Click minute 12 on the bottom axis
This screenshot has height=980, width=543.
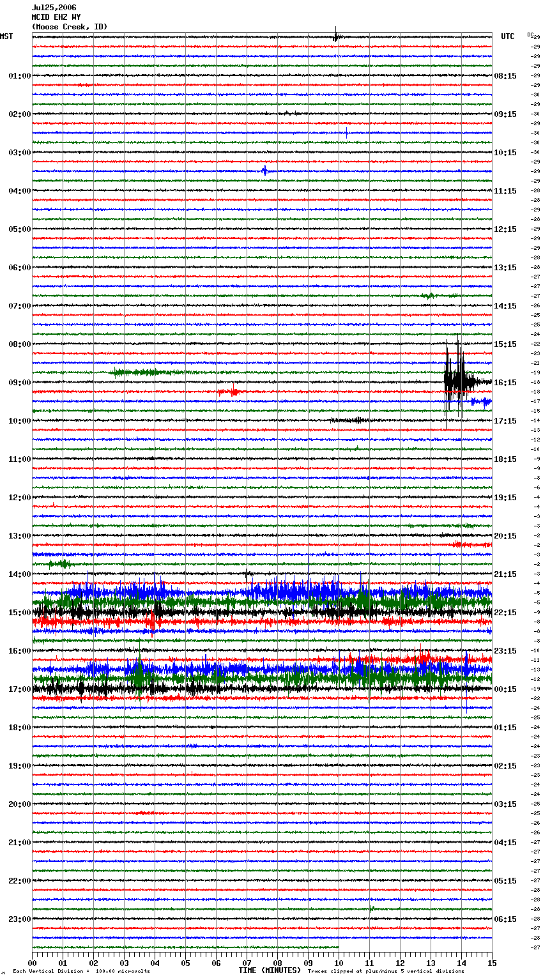click(x=400, y=963)
